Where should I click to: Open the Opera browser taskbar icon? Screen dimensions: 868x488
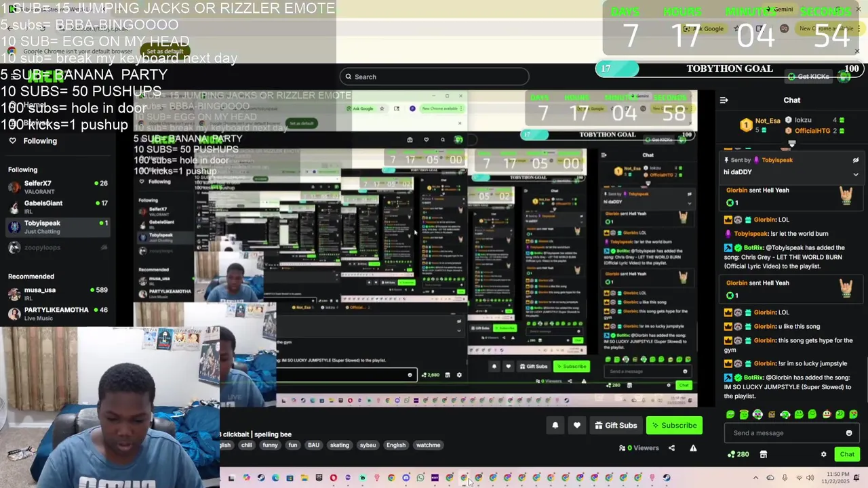tap(333, 478)
